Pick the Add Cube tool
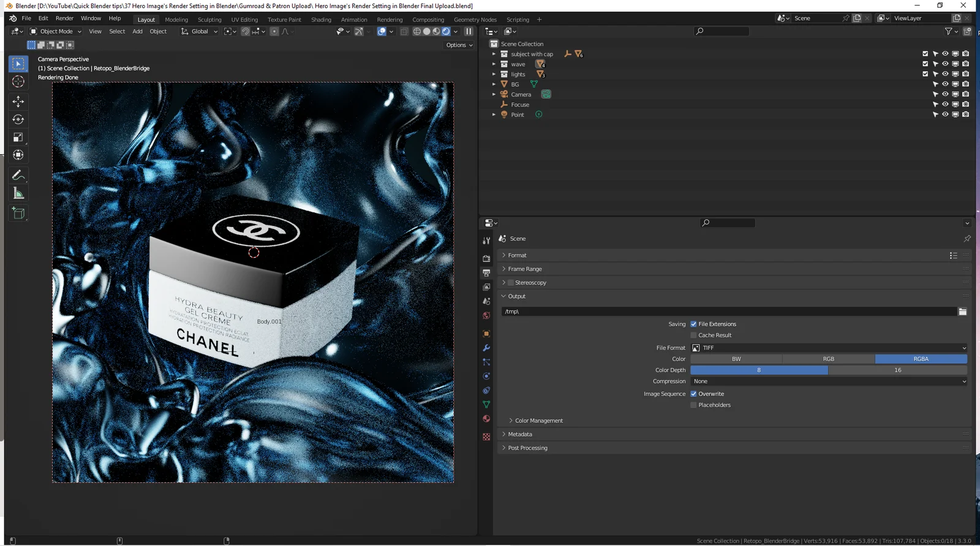This screenshot has width=980, height=546. point(18,214)
